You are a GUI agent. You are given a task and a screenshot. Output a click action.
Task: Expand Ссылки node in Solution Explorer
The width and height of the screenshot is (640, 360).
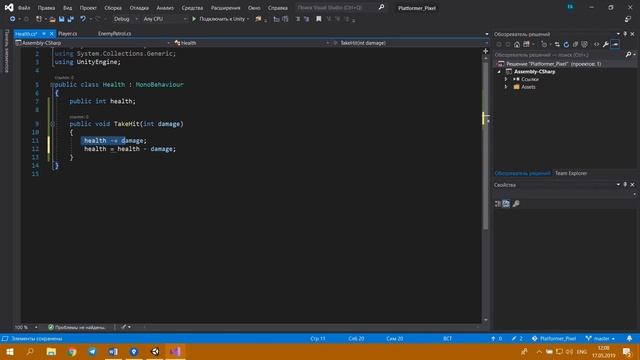tap(506, 79)
